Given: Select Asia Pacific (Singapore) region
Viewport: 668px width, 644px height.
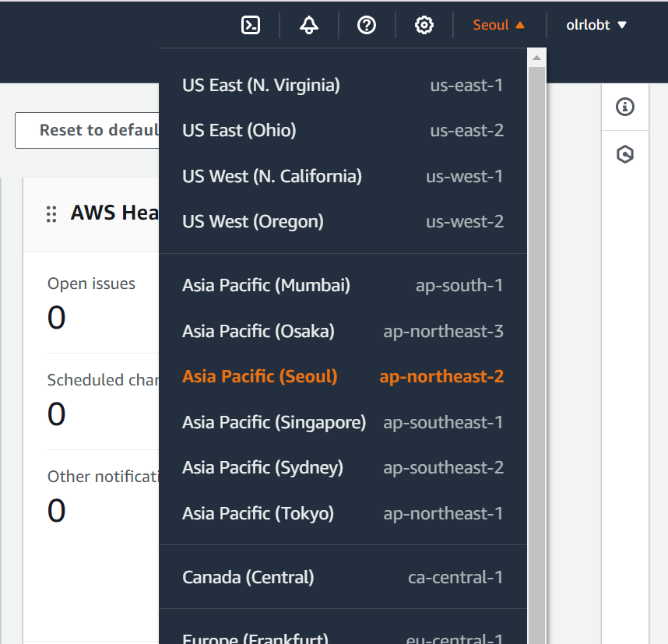Looking at the screenshot, I should [343, 422].
